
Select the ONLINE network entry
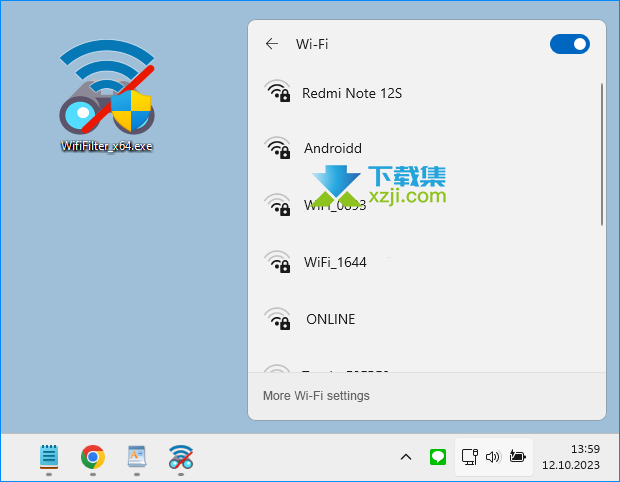click(426, 319)
